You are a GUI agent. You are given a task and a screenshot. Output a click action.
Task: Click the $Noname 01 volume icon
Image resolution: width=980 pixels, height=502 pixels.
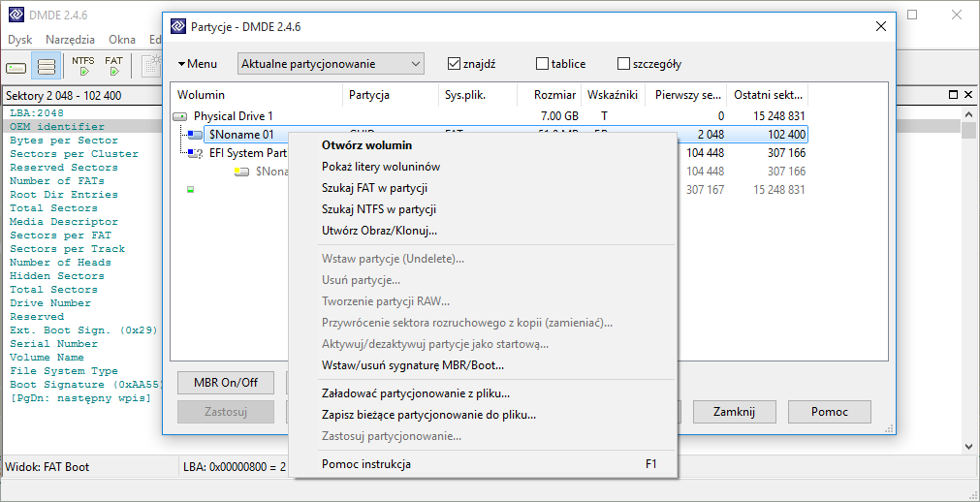coord(195,135)
